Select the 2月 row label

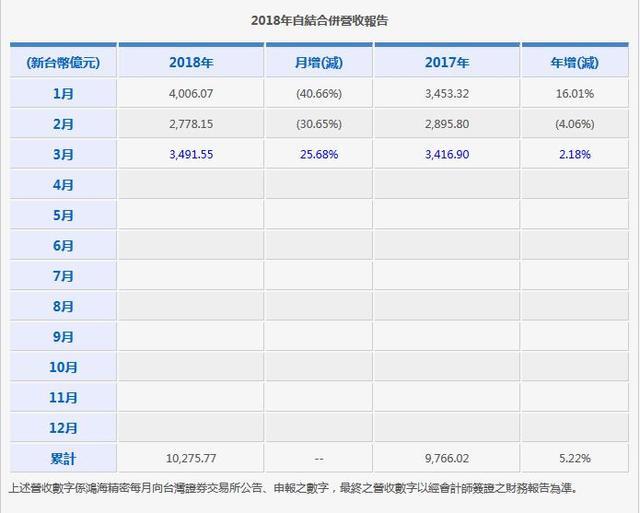click(x=63, y=124)
